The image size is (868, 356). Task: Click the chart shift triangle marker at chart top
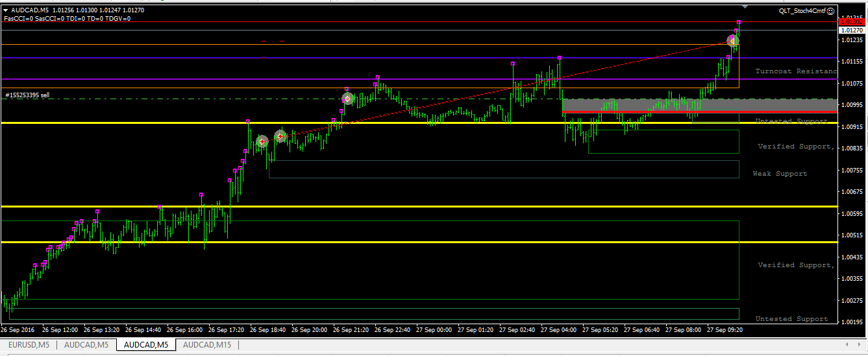(x=744, y=6)
